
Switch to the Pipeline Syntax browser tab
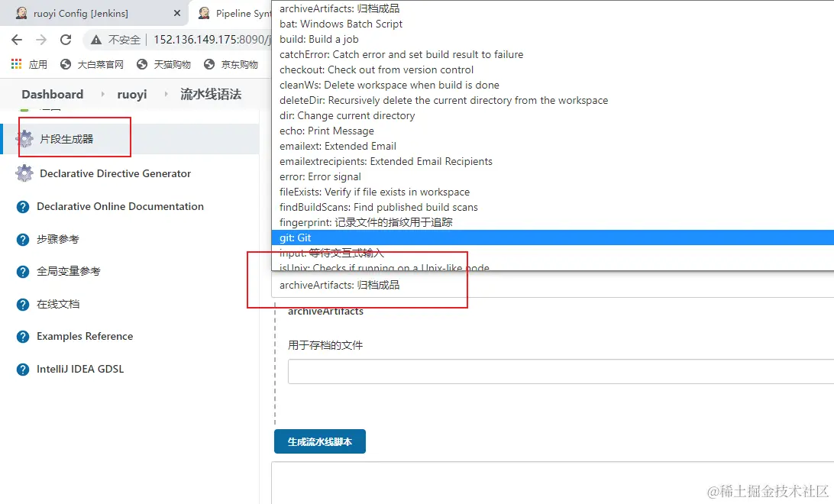click(x=234, y=13)
